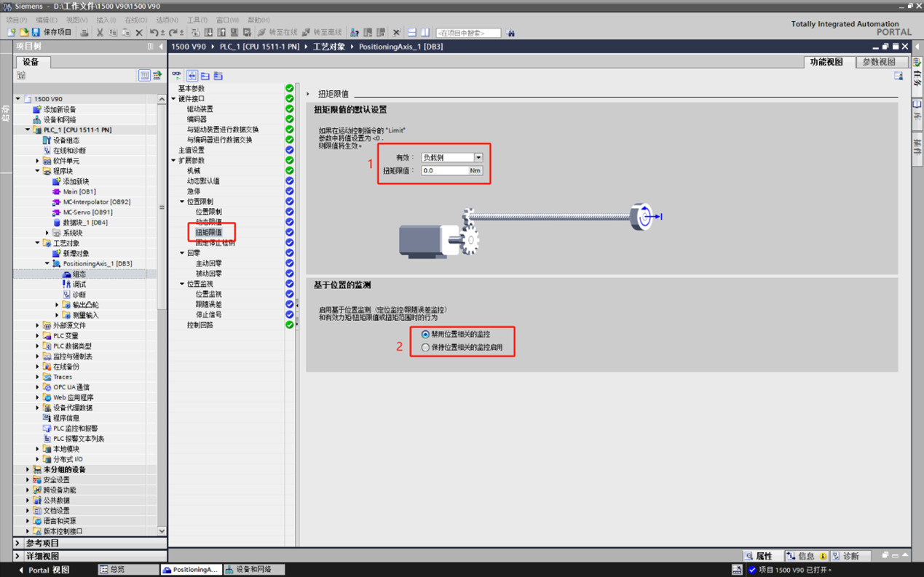Open the 在线(O) menu
Image resolution: width=924 pixels, height=577 pixels.
coord(136,20)
